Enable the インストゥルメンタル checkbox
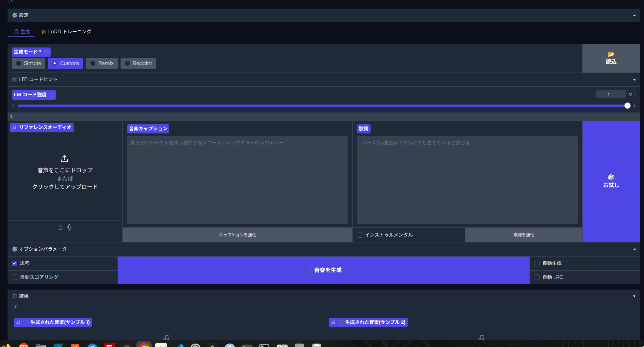 [360, 235]
